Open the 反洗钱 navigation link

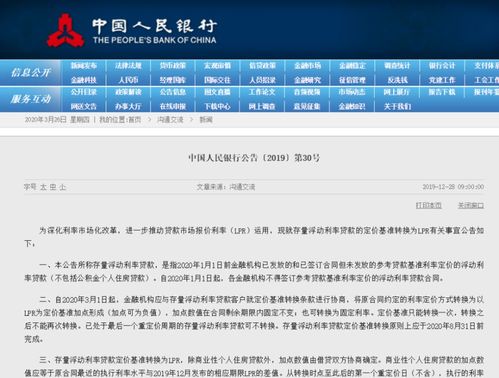(x=397, y=80)
